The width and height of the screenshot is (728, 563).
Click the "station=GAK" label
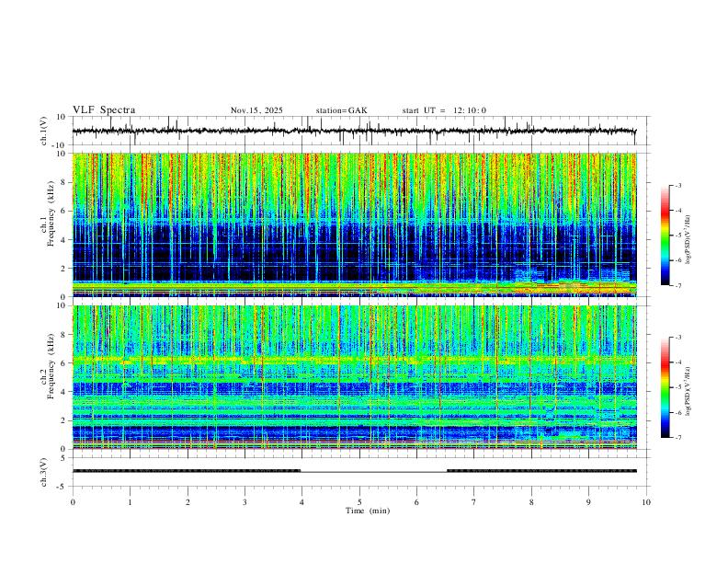coord(341,110)
